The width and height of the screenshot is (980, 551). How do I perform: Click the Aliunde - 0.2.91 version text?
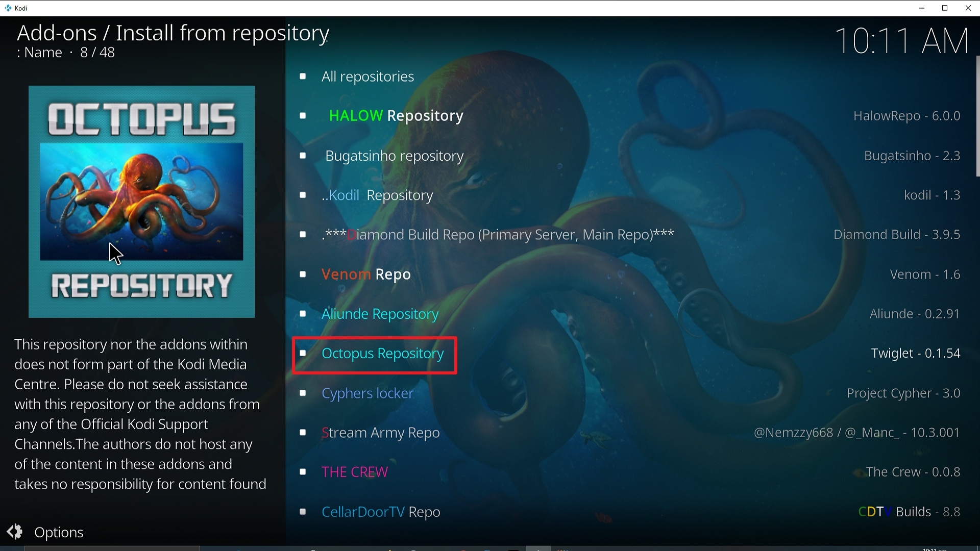click(x=915, y=314)
